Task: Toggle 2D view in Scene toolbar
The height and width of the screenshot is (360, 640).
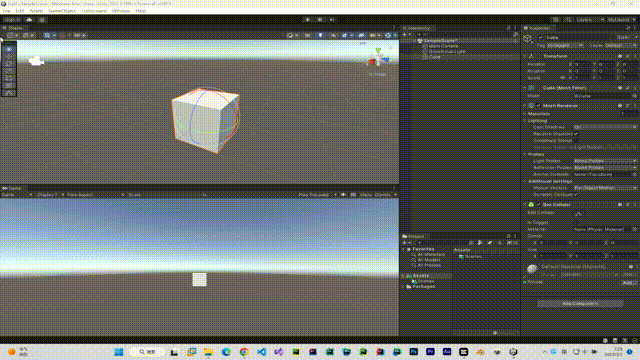Action: (308, 36)
